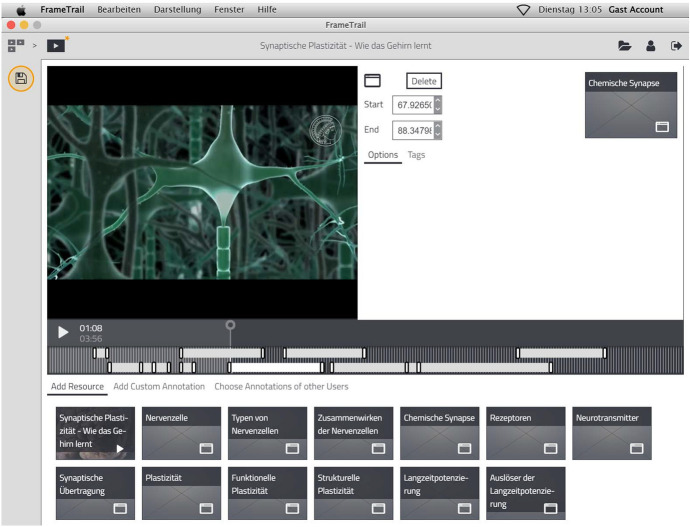
Task: Click the Start time stepper arrows
Action: (x=437, y=104)
